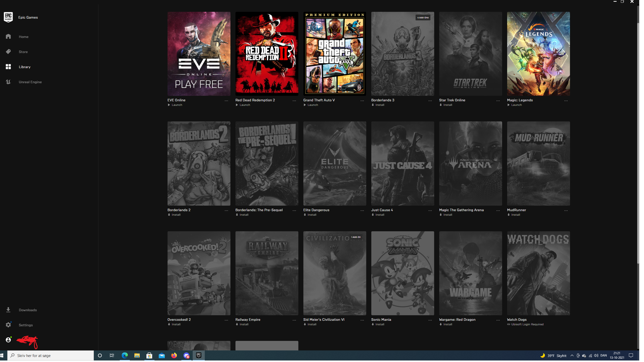The height and width of the screenshot is (362, 644).
Task: Open Railway Empire three-dot menu
Action: tap(294, 320)
